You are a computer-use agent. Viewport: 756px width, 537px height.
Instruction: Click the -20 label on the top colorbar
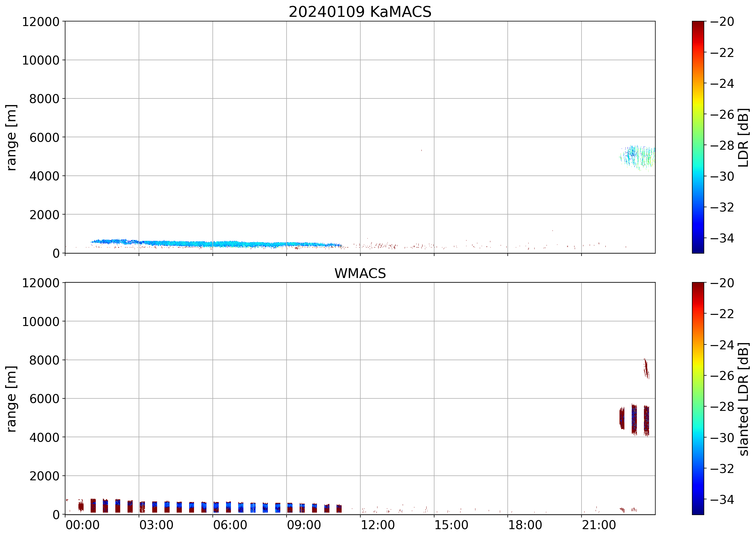[x=722, y=22]
